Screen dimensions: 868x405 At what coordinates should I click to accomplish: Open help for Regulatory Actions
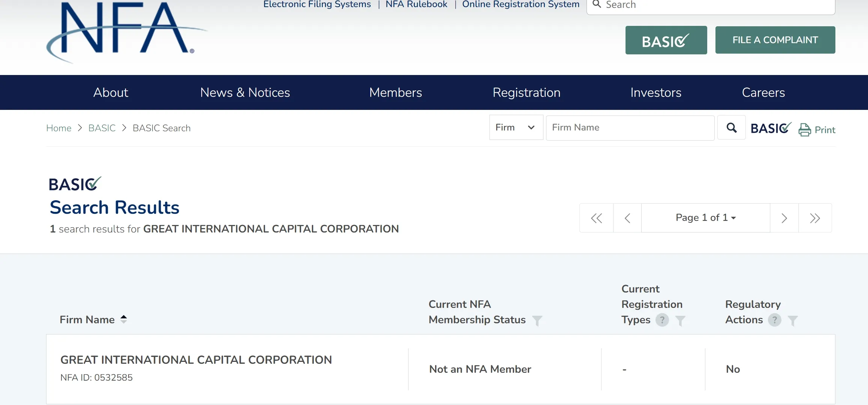tap(775, 320)
